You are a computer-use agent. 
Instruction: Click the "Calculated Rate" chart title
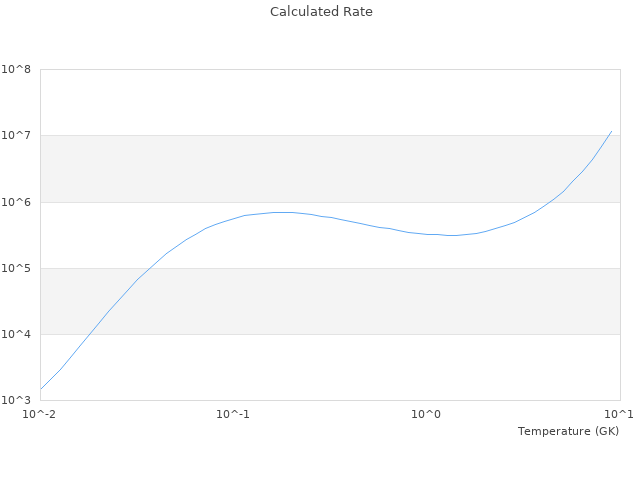pyautogui.click(x=320, y=12)
